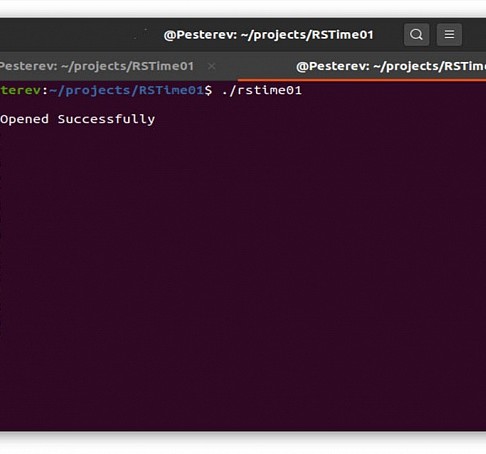The height and width of the screenshot is (454, 486).
Task: Click the ./rstime01 command text
Action: [x=262, y=90]
